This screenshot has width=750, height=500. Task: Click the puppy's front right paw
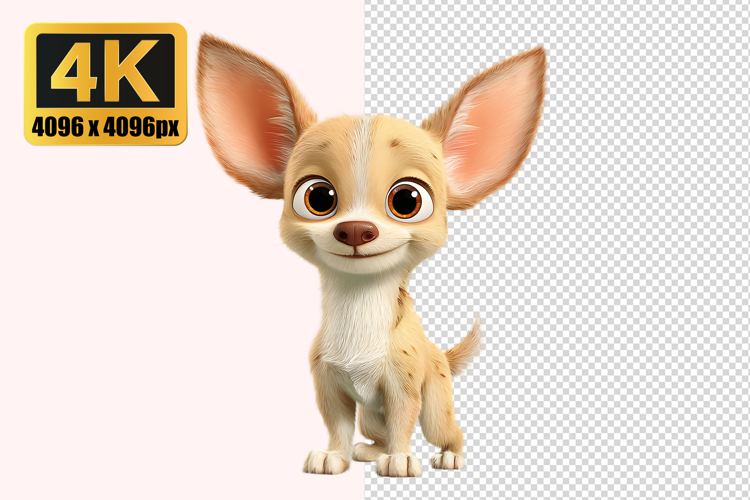tap(398, 464)
